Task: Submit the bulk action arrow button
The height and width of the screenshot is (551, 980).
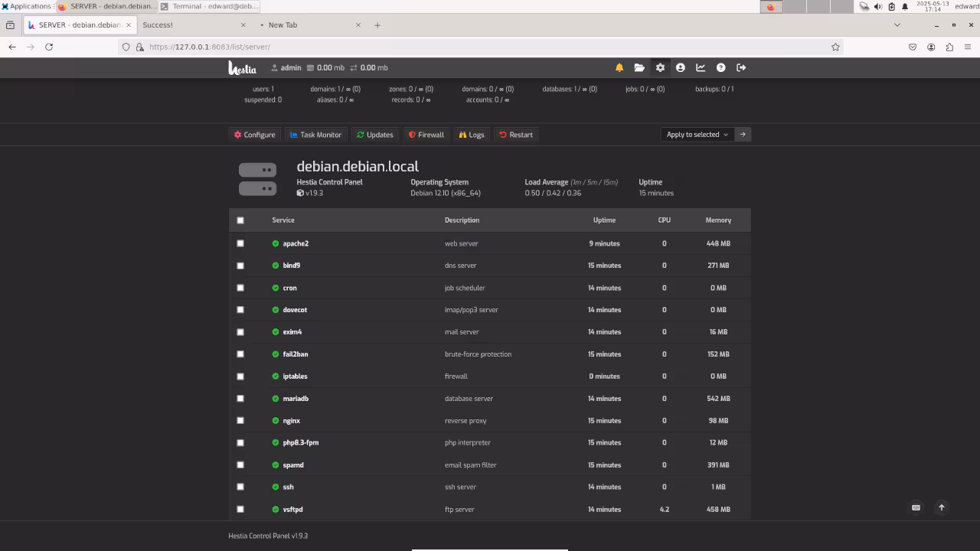Action: point(743,135)
